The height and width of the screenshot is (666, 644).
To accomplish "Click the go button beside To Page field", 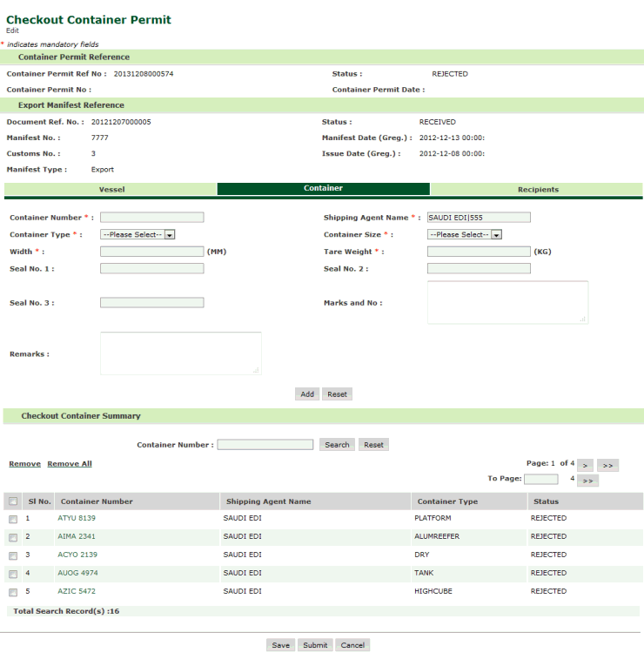I will point(587,481).
